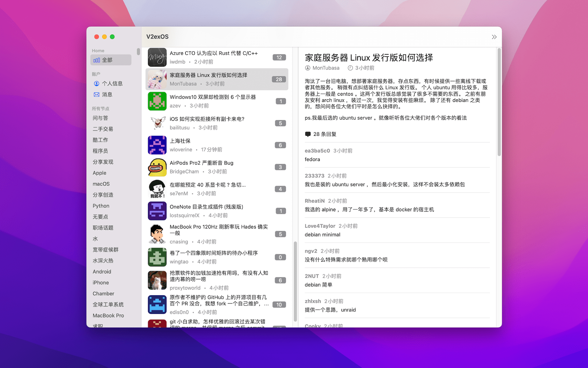
Task: Click the author person icon beside MonTubasa
Action: tap(308, 68)
